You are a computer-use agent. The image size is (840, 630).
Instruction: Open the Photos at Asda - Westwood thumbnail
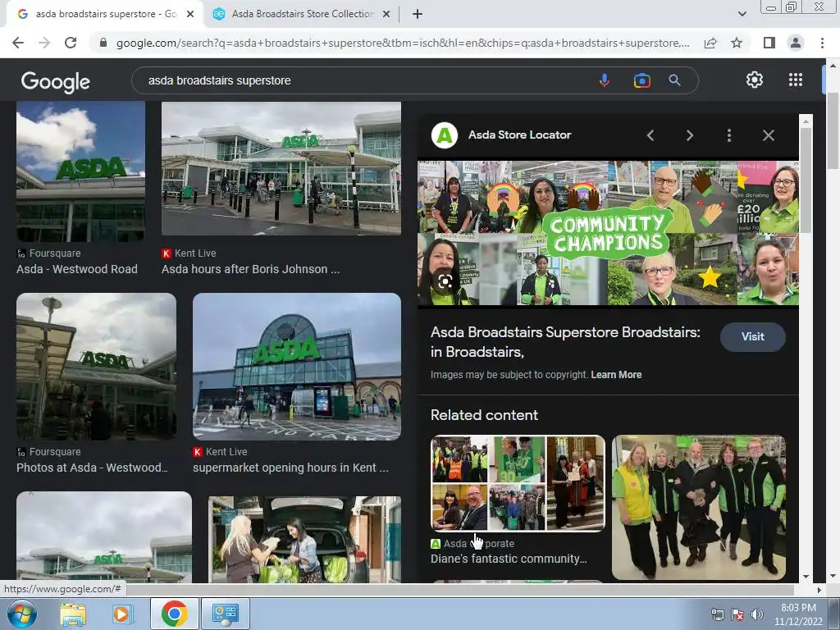(97, 367)
